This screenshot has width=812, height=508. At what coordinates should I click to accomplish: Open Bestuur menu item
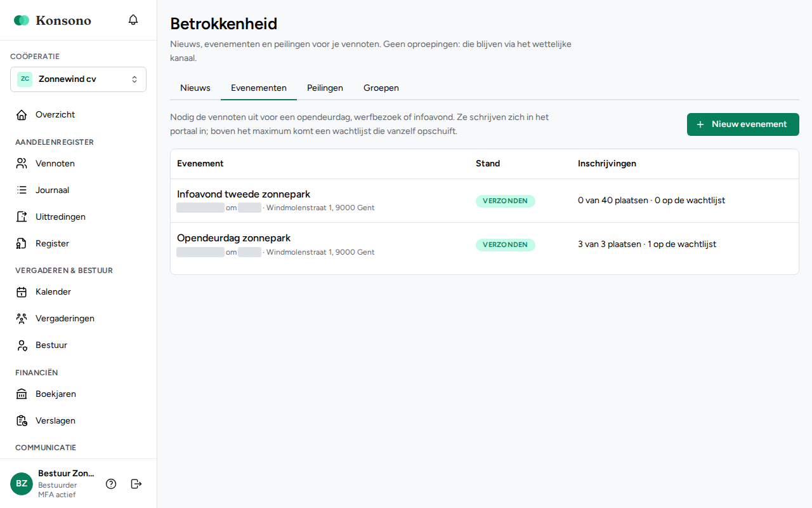click(78, 345)
